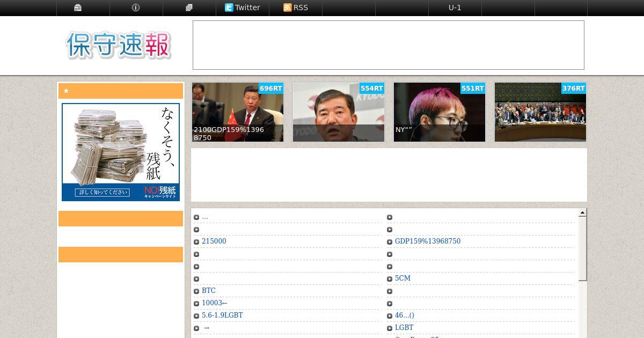Click the bullet icon beside '10003←'
The width and height of the screenshot is (644, 338).
pyautogui.click(x=196, y=304)
